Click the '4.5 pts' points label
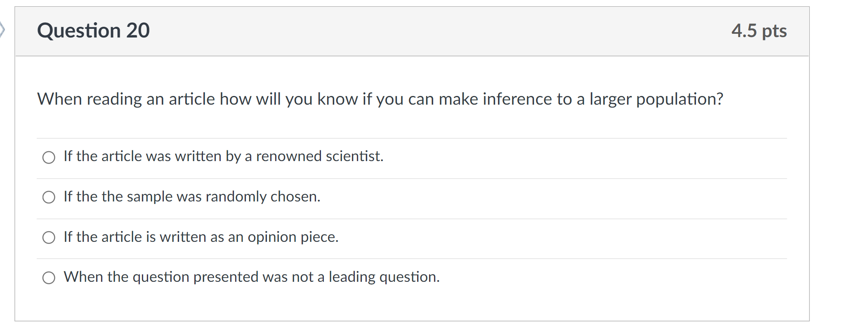 [759, 31]
